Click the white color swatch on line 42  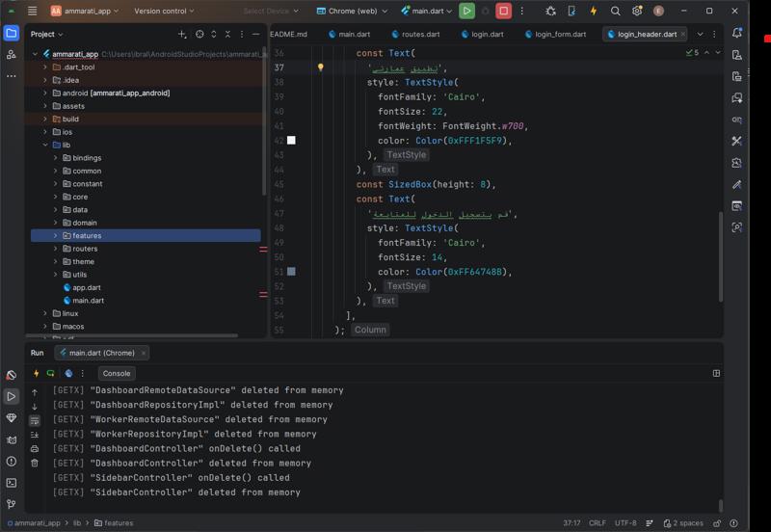[291, 141]
